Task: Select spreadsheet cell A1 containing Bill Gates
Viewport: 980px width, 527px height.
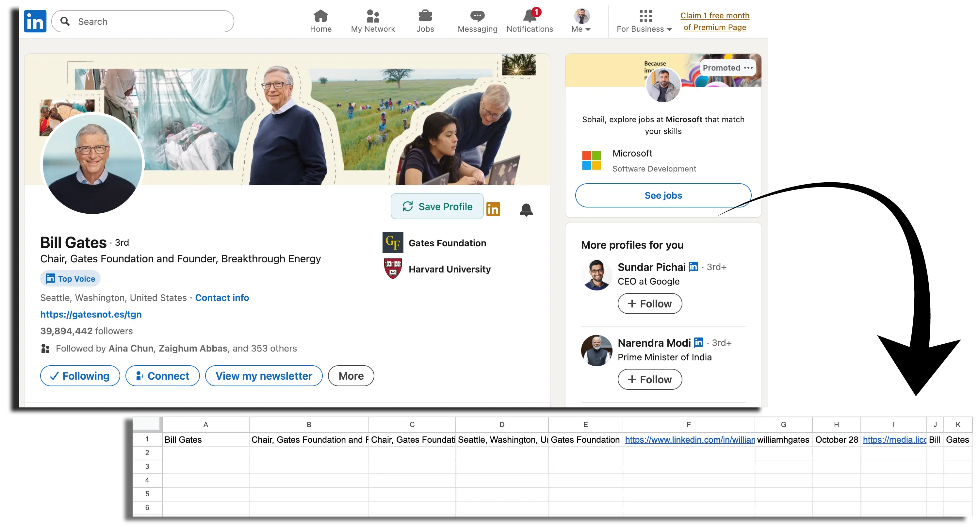Action: (x=205, y=439)
